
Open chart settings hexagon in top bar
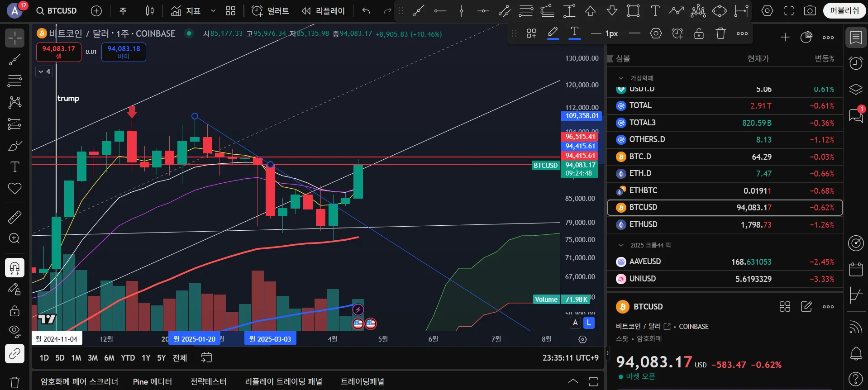pos(768,11)
